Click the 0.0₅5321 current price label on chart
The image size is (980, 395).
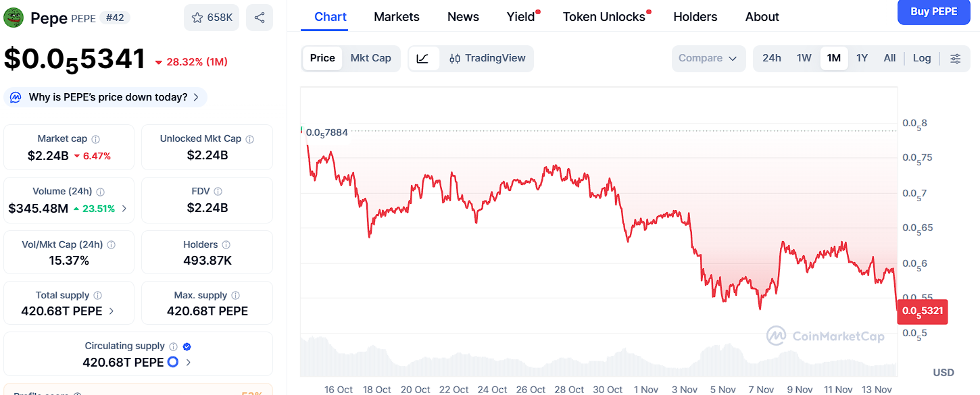click(x=923, y=311)
